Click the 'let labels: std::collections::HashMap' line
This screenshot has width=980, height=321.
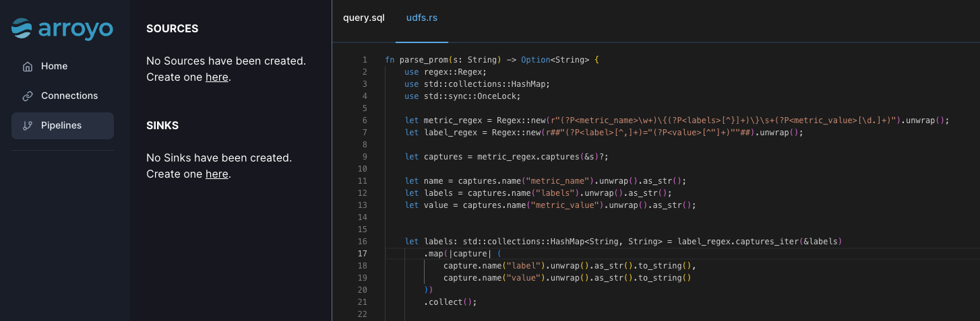623,242
